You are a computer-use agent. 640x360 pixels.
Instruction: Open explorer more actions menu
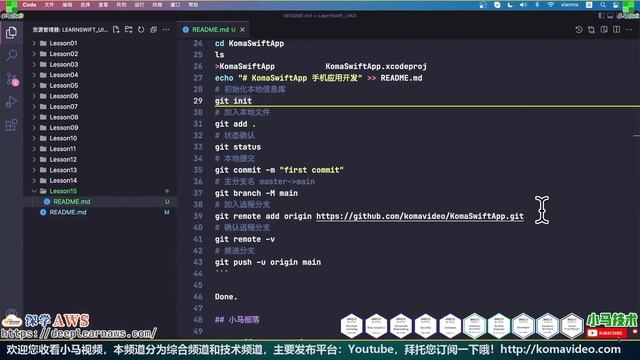pyautogui.click(x=166, y=29)
